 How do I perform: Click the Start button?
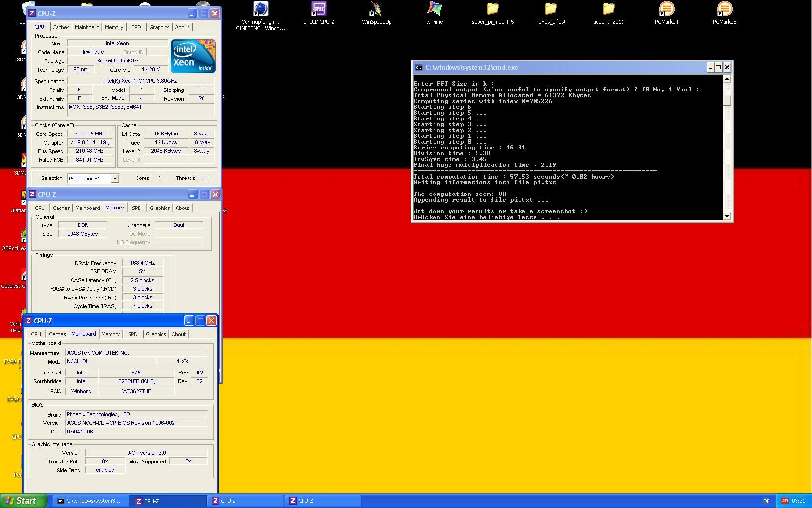pyautogui.click(x=24, y=501)
